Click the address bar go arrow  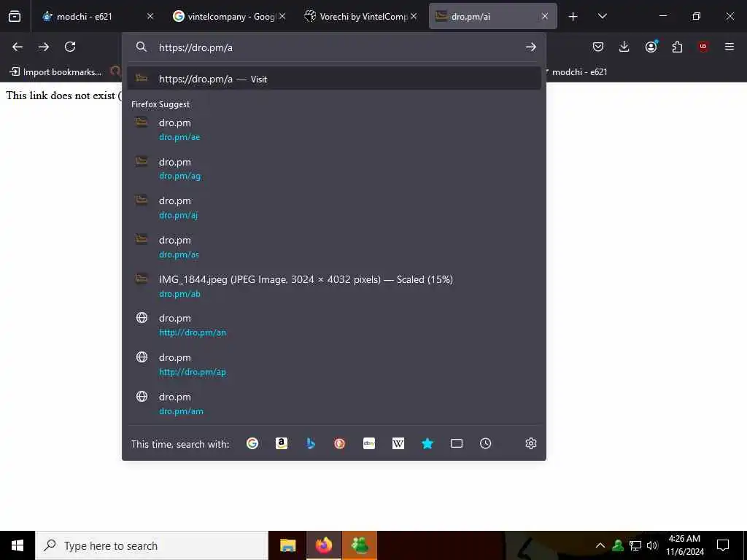[531, 47]
